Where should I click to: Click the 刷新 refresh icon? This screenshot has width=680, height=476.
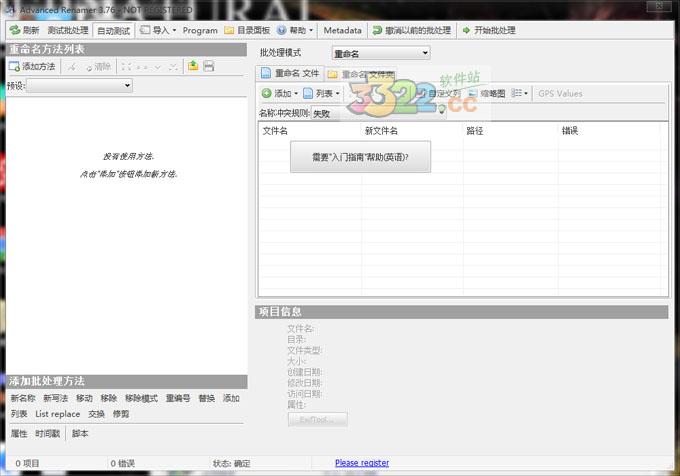(x=15, y=30)
